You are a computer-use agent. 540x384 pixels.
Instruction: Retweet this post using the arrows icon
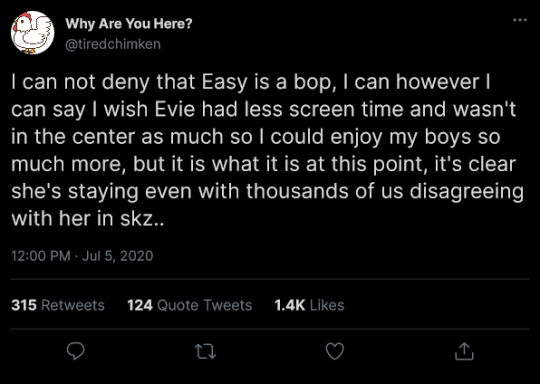[x=205, y=352]
